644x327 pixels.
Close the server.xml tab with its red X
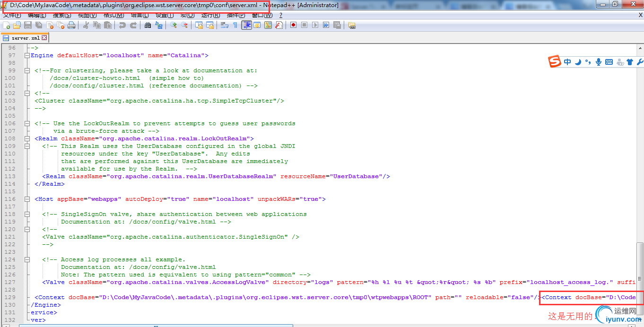44,38
